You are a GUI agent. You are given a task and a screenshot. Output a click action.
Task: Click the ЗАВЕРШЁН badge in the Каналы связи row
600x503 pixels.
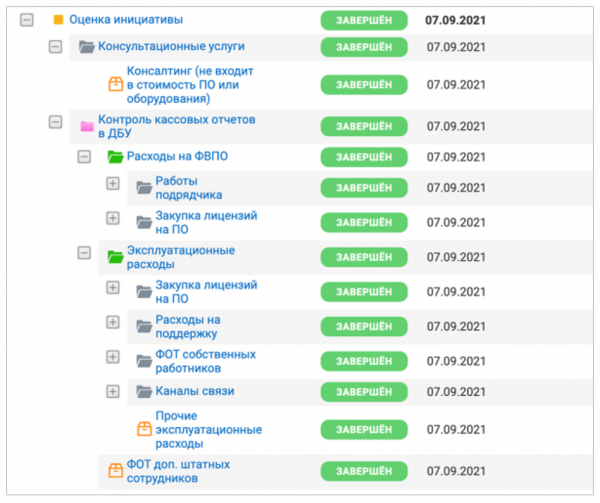point(364,391)
